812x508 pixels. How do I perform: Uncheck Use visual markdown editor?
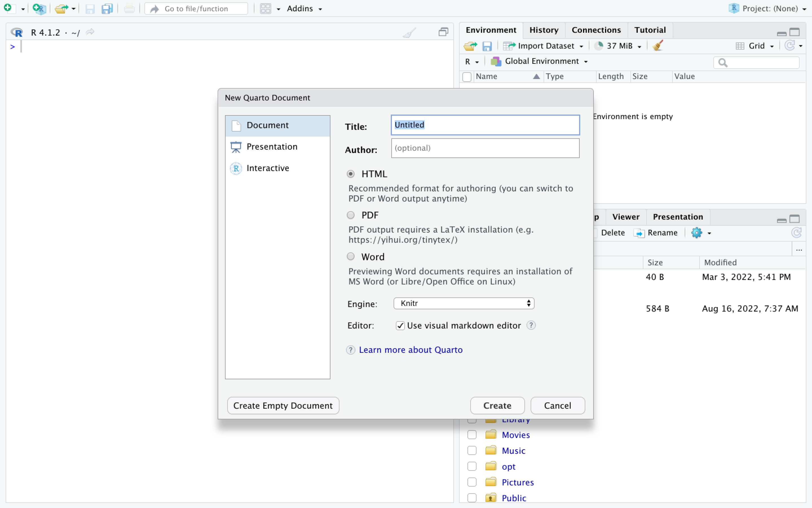coord(400,326)
